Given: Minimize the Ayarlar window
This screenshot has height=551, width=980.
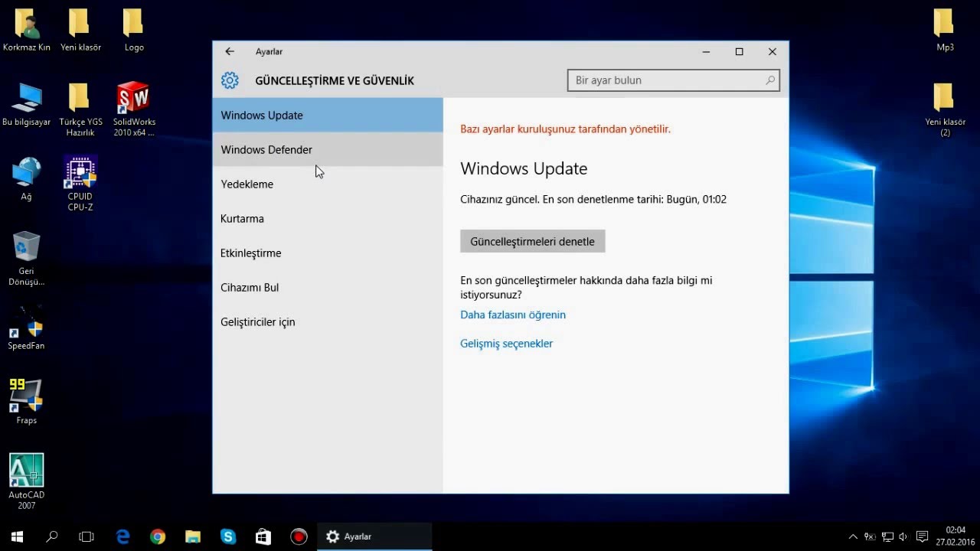Looking at the screenshot, I should pos(706,51).
